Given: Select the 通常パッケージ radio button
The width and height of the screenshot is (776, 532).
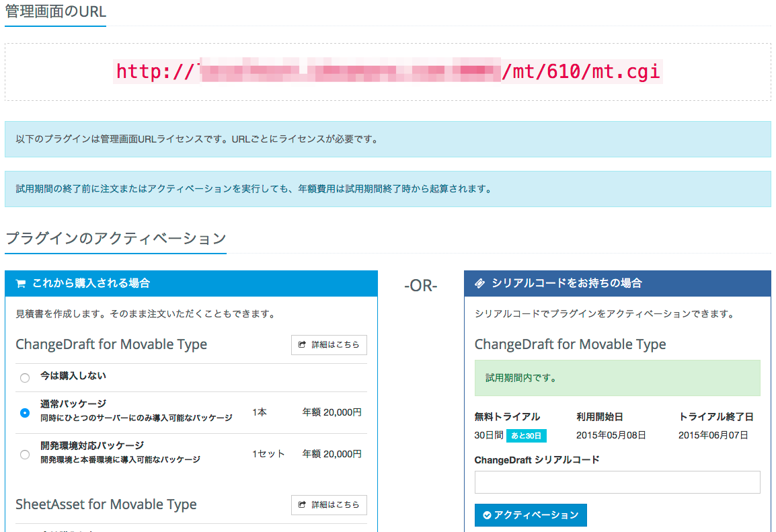Looking at the screenshot, I should coord(25,413).
